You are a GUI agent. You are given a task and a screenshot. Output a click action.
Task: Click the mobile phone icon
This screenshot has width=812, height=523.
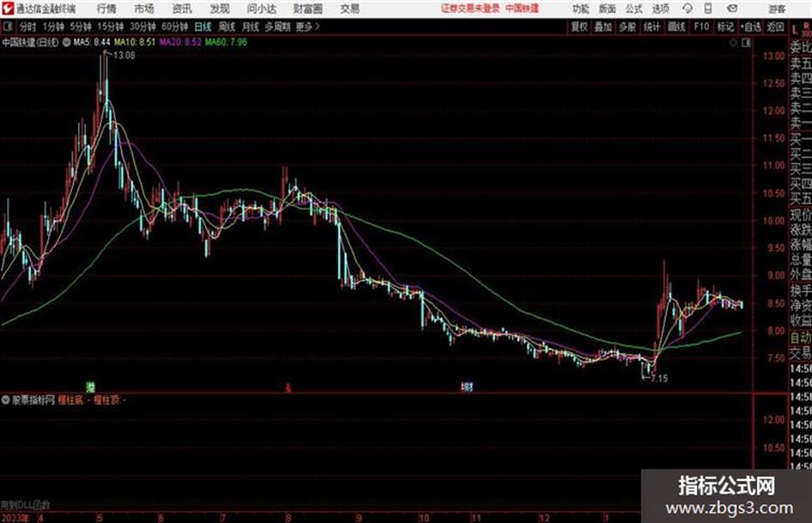(x=708, y=9)
